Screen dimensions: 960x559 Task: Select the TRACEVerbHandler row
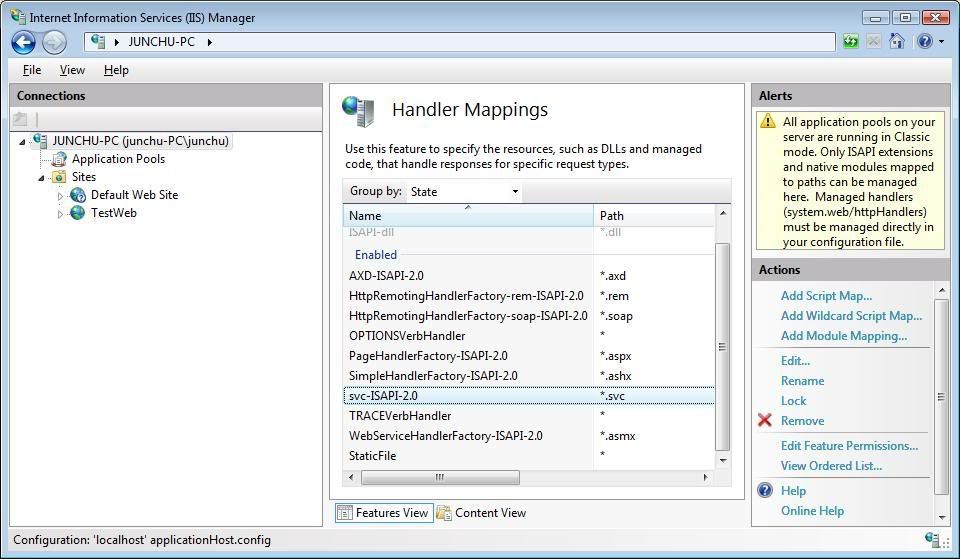529,416
